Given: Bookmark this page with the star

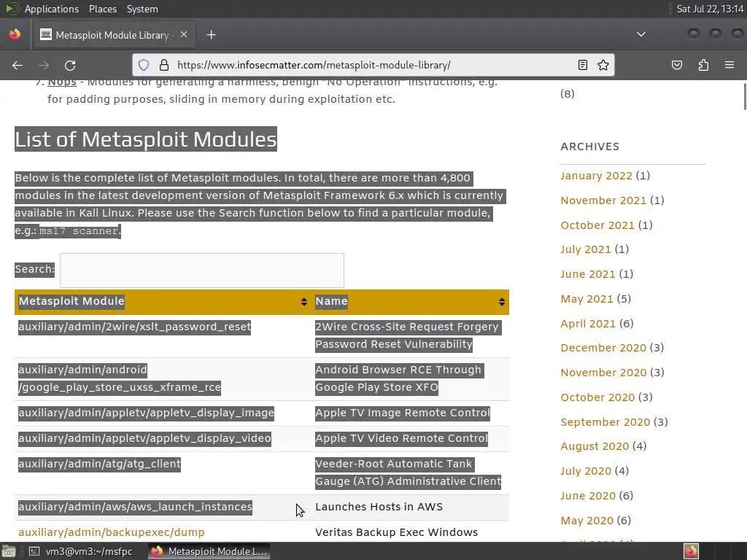Looking at the screenshot, I should 603,65.
